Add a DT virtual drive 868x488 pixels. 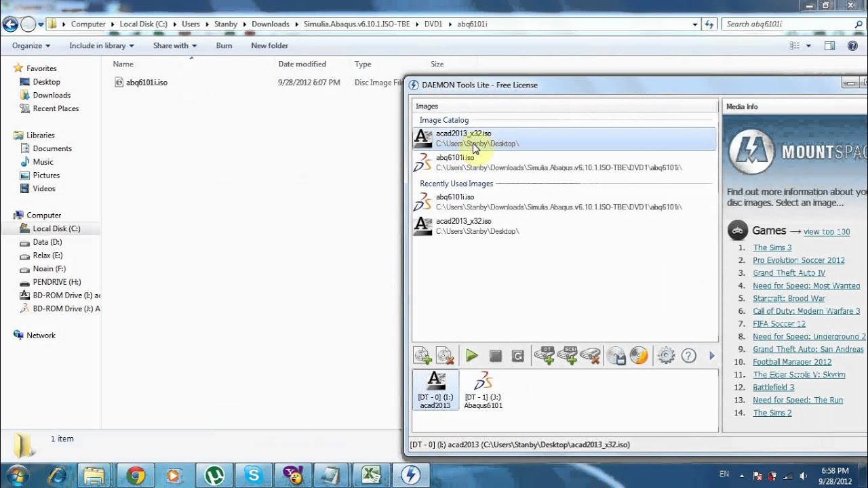click(x=544, y=356)
